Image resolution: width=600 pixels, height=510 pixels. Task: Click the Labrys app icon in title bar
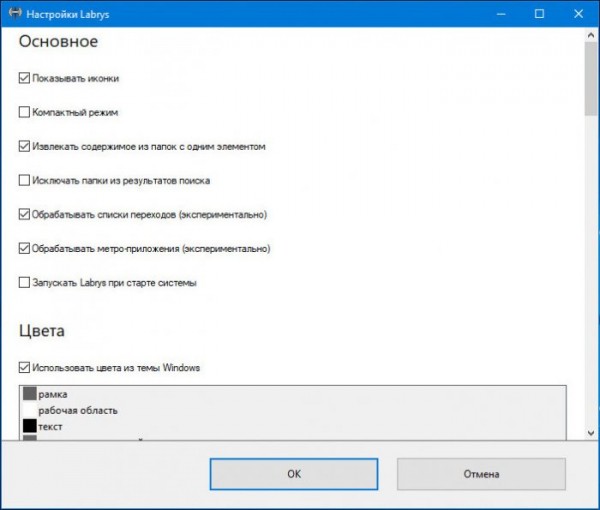(15, 13)
